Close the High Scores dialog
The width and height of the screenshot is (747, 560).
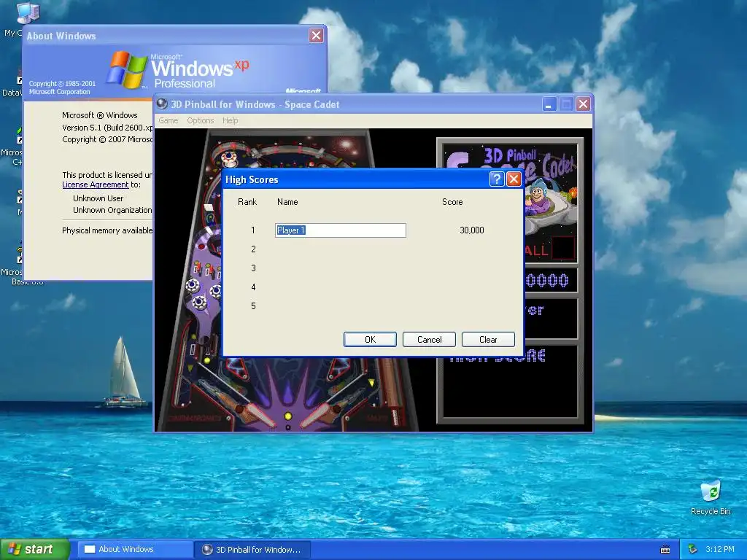point(514,179)
